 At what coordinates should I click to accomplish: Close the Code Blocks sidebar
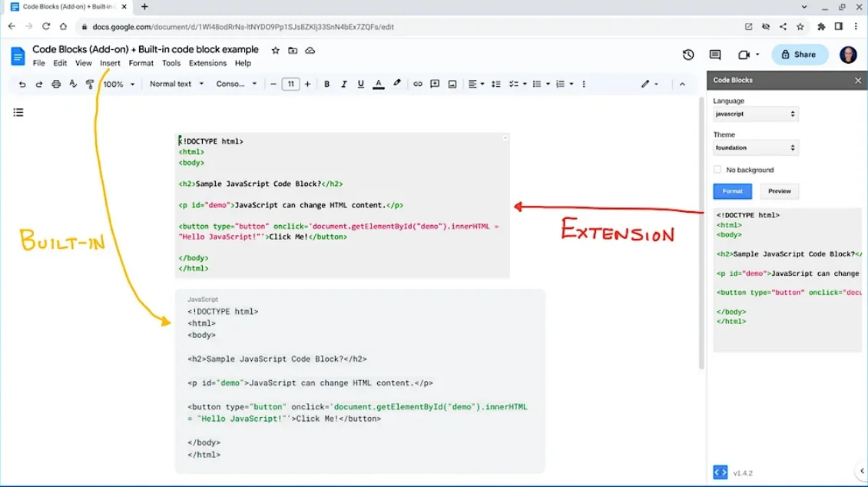pos(857,80)
